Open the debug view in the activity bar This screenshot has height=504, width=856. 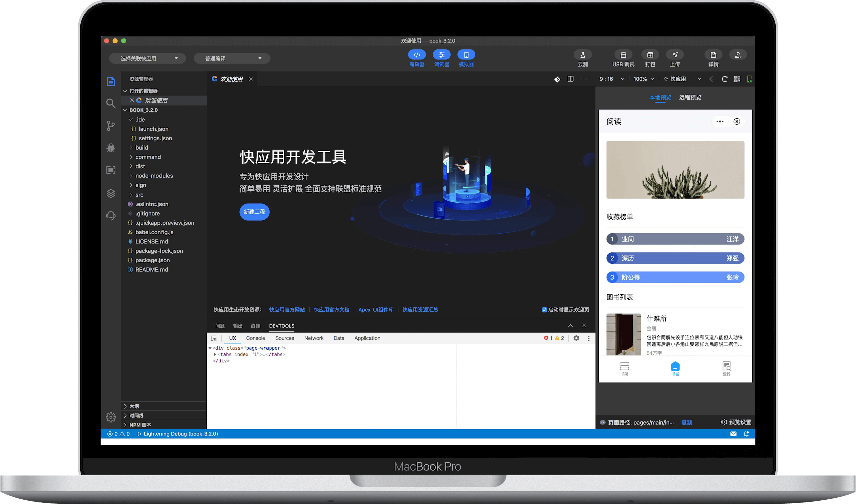tap(111, 148)
